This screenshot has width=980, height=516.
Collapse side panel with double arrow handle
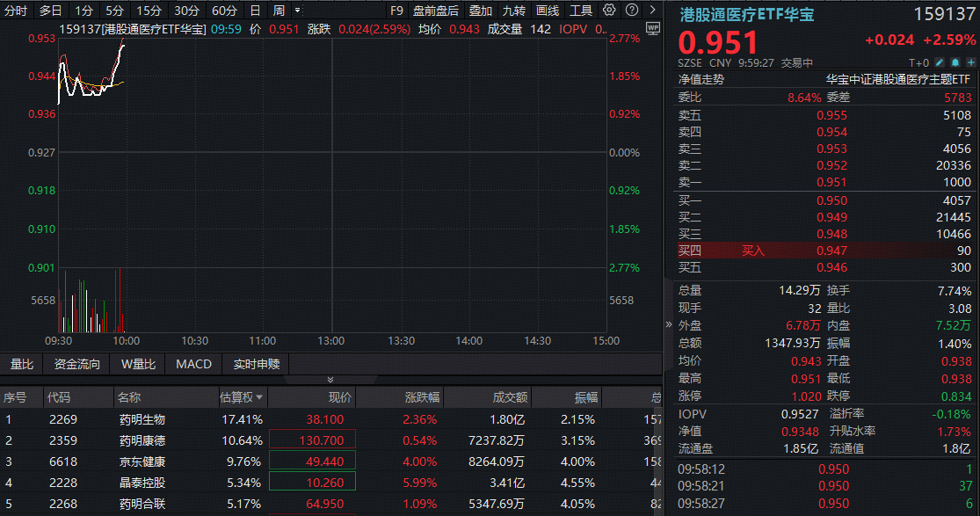(x=669, y=324)
